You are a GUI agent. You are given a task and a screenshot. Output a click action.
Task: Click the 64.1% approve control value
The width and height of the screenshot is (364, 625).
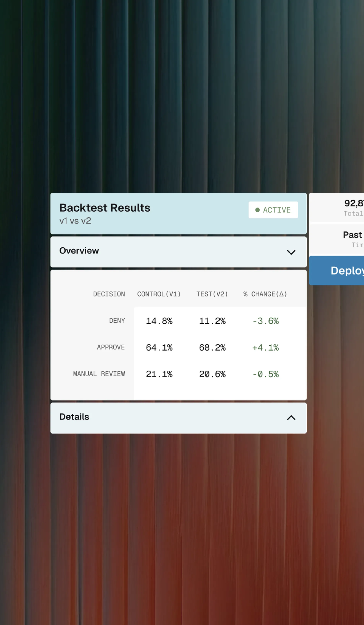(x=159, y=347)
